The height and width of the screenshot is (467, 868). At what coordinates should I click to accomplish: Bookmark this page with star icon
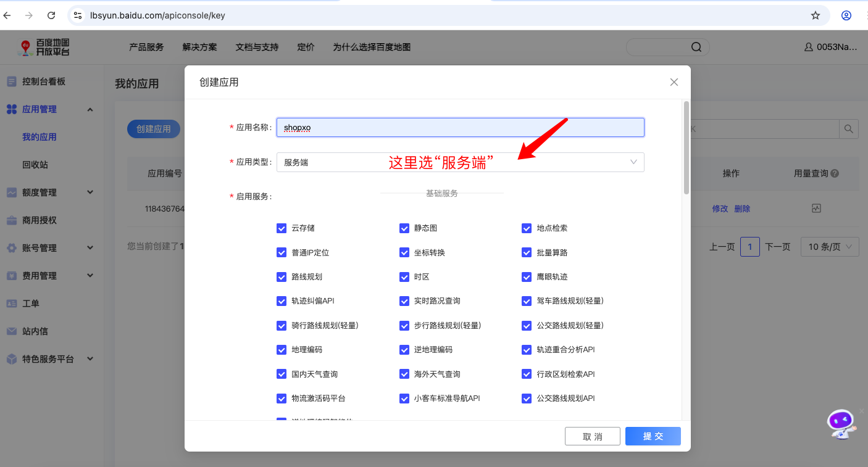816,15
